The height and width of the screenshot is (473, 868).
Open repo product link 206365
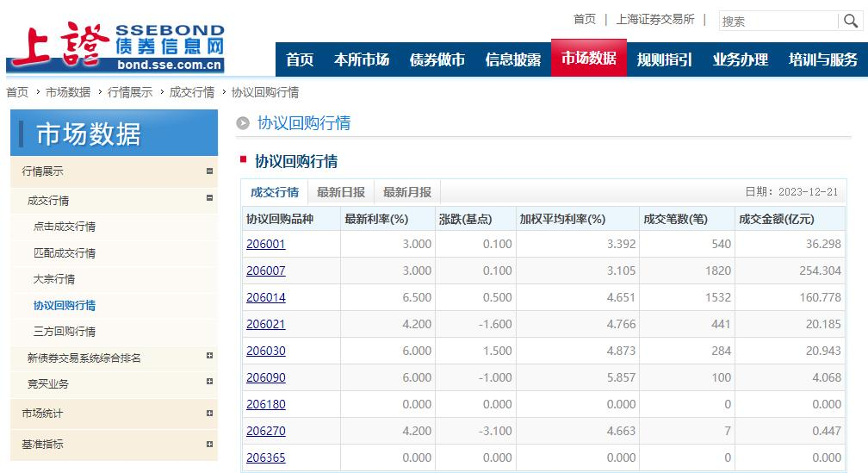pos(266,457)
